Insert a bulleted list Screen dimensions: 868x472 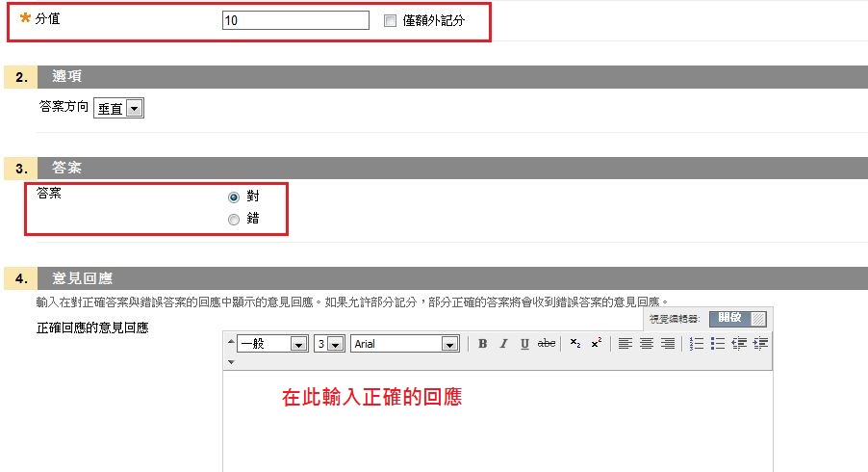[x=718, y=344]
